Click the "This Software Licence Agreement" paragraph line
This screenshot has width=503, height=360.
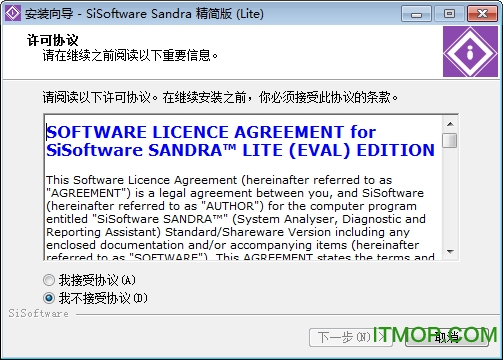pos(219,180)
